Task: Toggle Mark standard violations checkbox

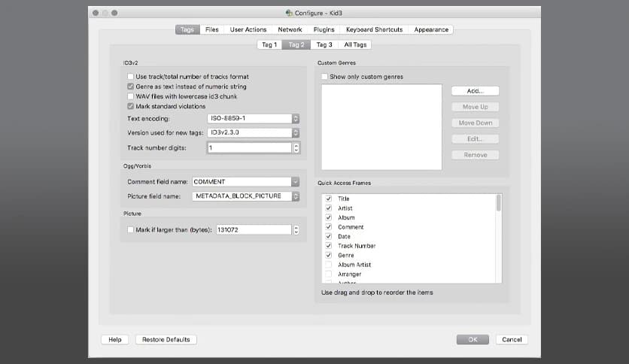Action: pyautogui.click(x=130, y=106)
